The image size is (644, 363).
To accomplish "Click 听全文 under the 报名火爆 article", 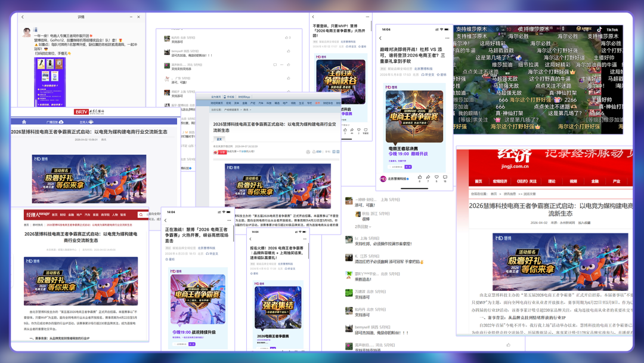I will coord(290,269).
